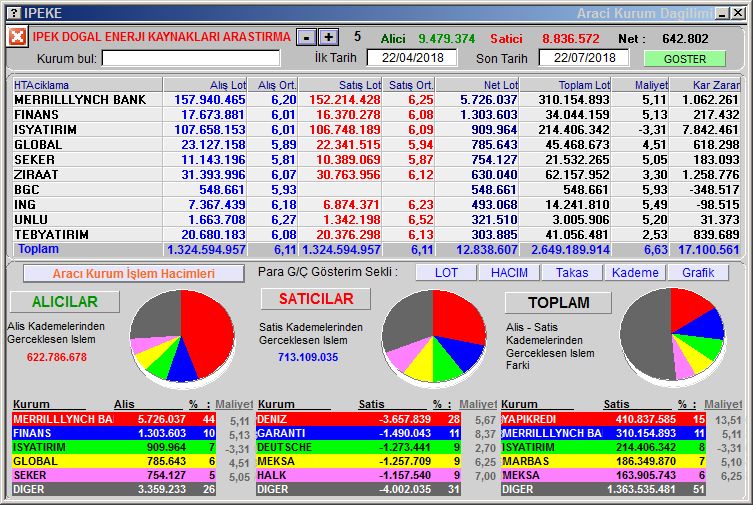Sort by Toplam Lot column header
This screenshot has width=753, height=505.
coord(566,85)
